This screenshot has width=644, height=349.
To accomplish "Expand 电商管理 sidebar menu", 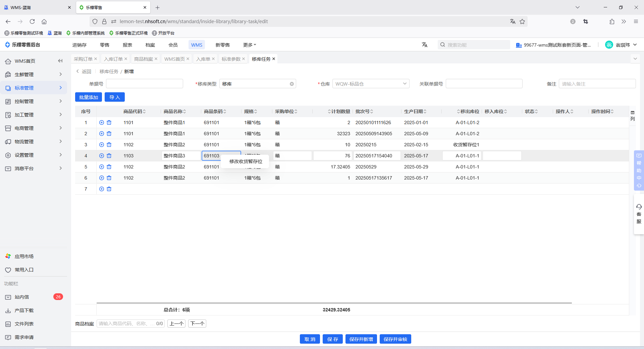I will click(x=34, y=128).
